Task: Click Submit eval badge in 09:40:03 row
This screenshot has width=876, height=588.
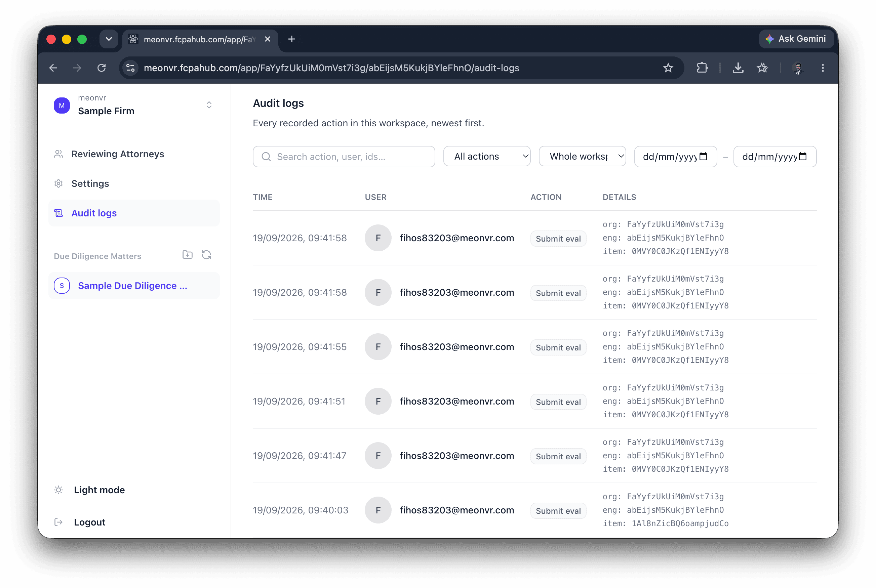Action: tap(558, 511)
